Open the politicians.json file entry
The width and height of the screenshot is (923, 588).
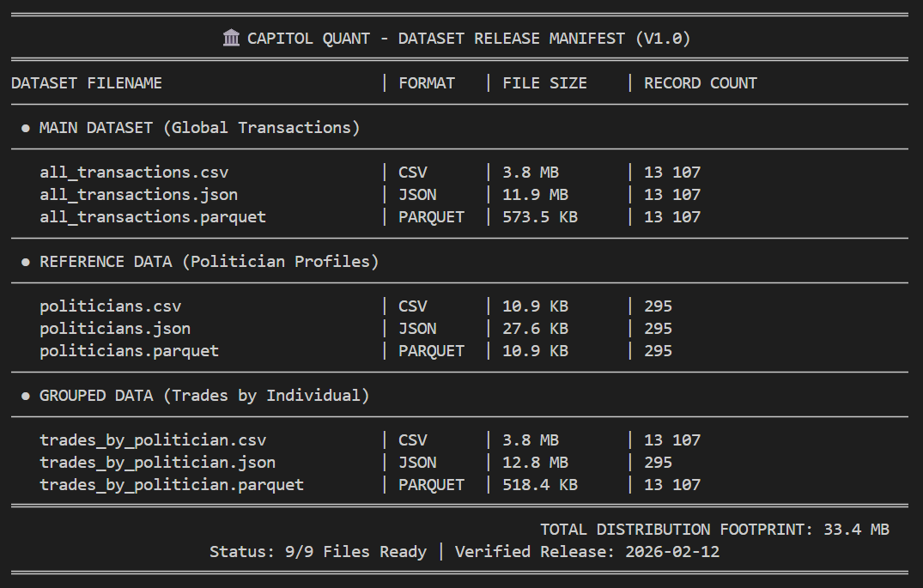pos(115,328)
